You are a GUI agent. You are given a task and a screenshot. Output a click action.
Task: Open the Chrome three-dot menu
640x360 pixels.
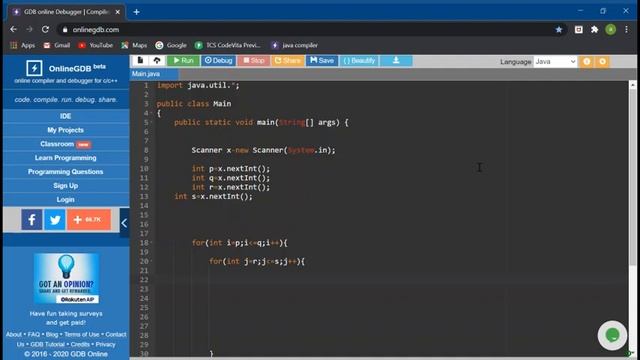click(627, 29)
